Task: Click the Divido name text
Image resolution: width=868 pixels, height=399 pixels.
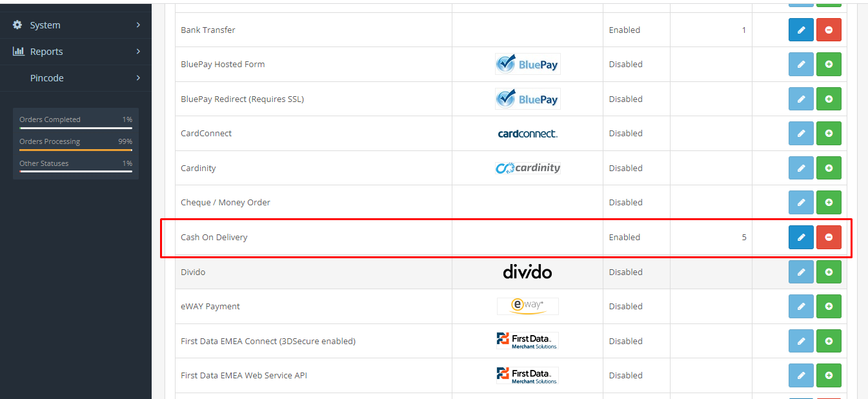Action: pyautogui.click(x=193, y=272)
